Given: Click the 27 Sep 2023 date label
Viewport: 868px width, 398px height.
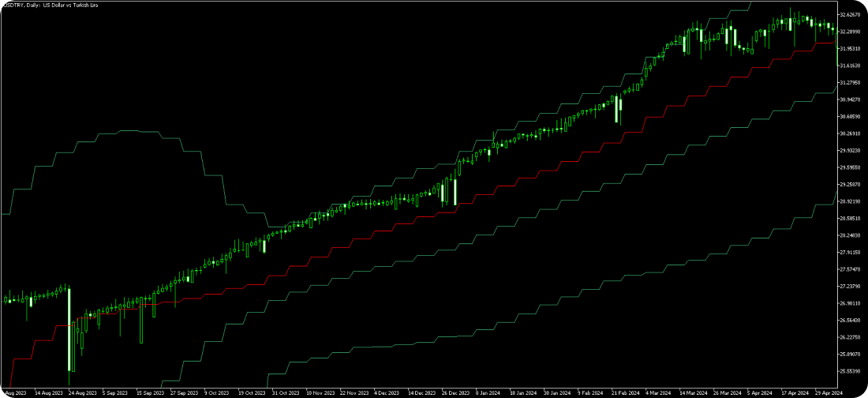Looking at the screenshot, I should tap(185, 392).
